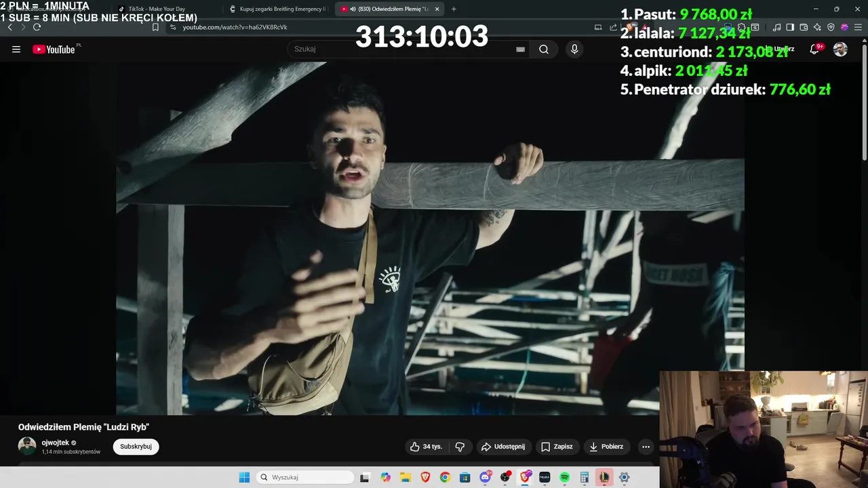Viewport: 868px width, 488px height.
Task: Open the VPN shield icon in toolbar
Action: click(831, 27)
